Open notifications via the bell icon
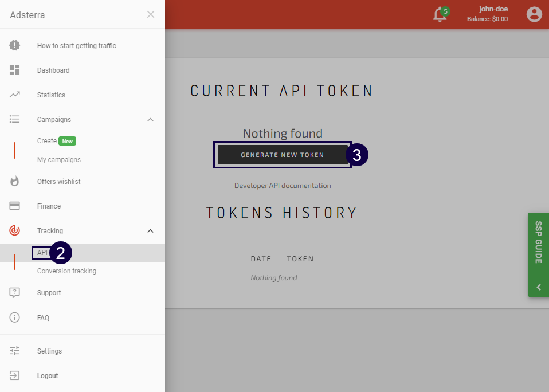The height and width of the screenshot is (392, 549). click(x=439, y=14)
